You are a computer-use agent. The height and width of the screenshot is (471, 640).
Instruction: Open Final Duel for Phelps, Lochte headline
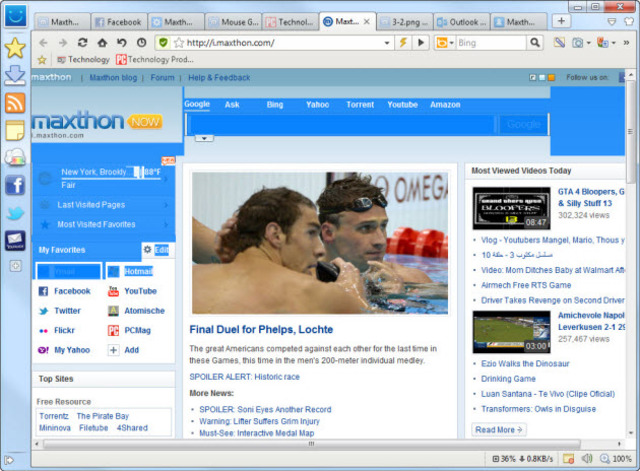click(261, 329)
